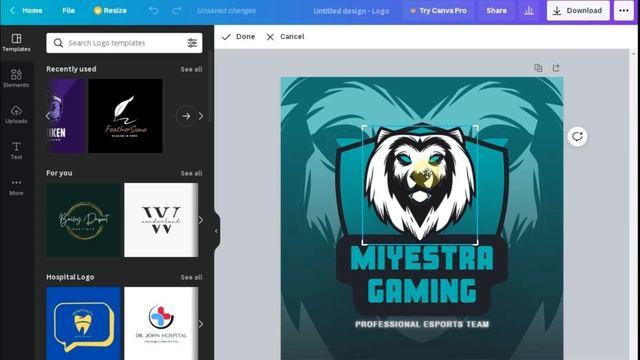Open the Templates sidebar tab
Viewport: 640px width, 360px height.
pyautogui.click(x=16, y=43)
